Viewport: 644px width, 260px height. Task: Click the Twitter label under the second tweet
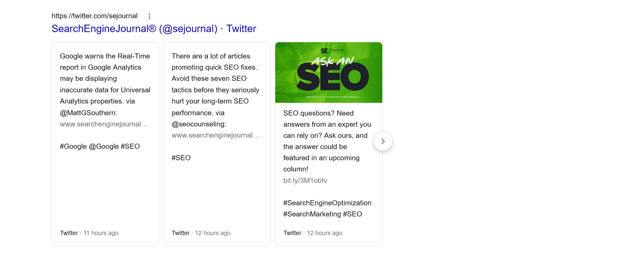click(x=180, y=233)
